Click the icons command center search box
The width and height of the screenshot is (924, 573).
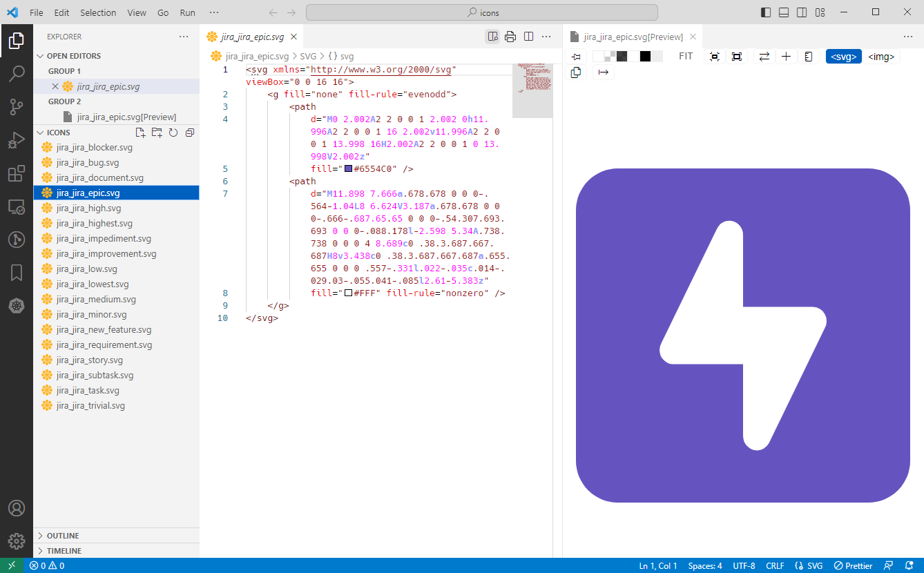482,12
